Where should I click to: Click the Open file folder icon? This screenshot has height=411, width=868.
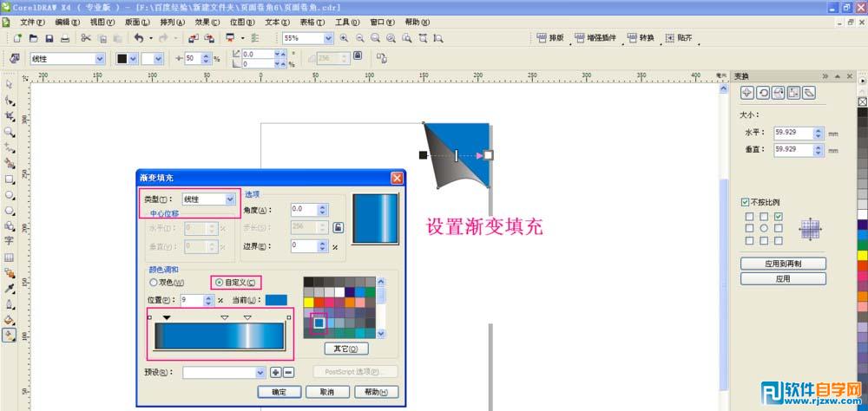[34, 38]
